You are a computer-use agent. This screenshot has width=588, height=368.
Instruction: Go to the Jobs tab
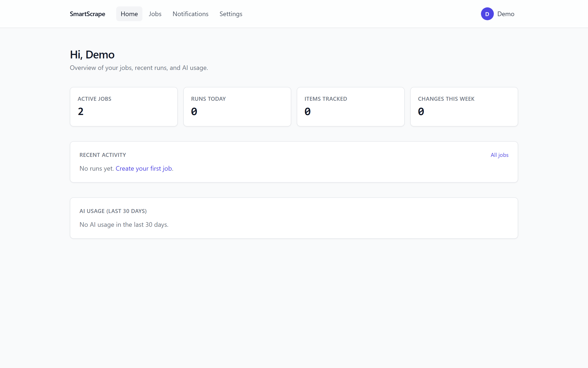(x=155, y=14)
